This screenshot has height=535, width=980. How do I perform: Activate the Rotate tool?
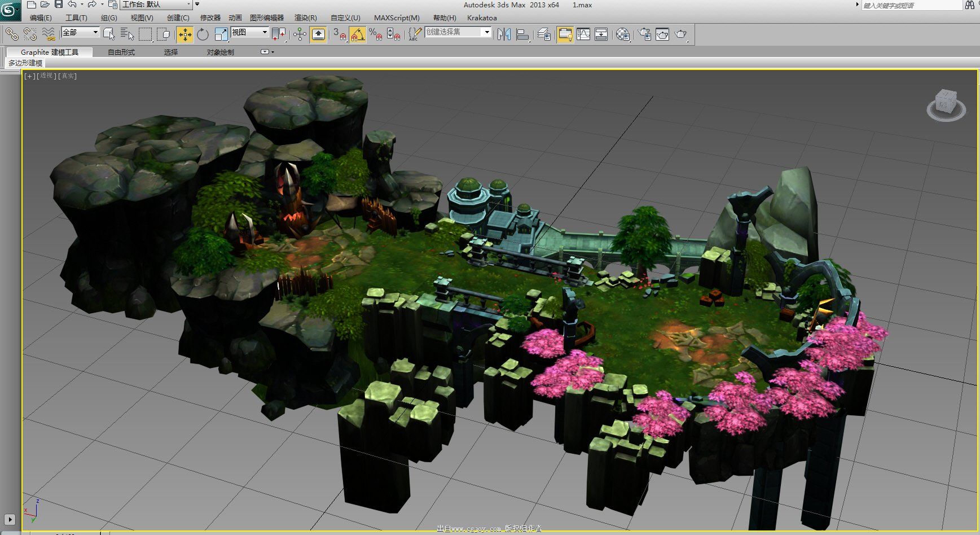[203, 34]
